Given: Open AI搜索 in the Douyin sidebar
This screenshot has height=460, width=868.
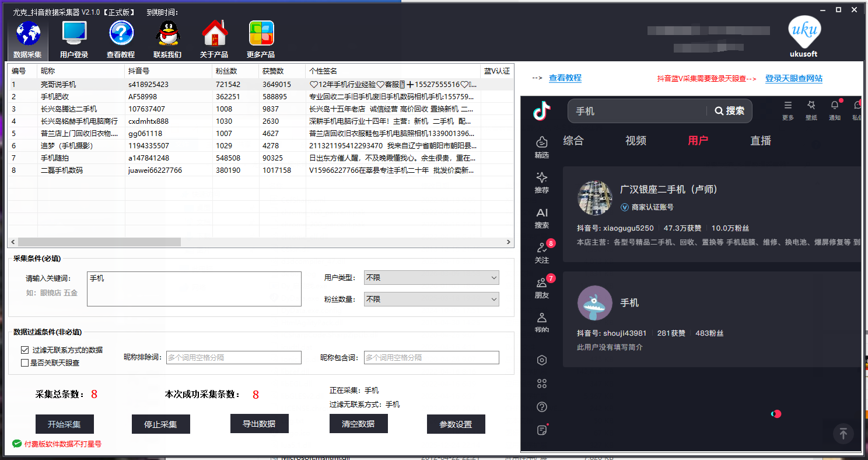Looking at the screenshot, I should click(541, 218).
